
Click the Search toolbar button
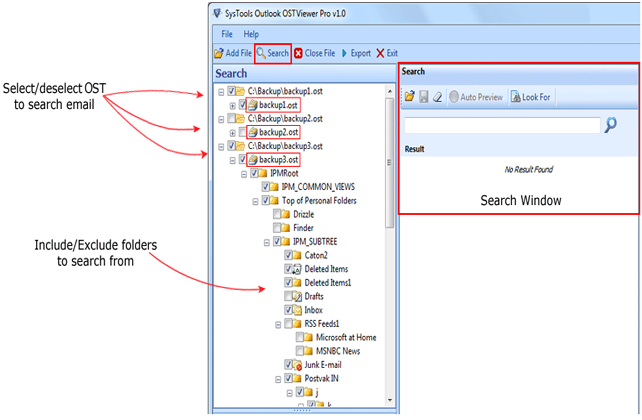click(x=273, y=53)
